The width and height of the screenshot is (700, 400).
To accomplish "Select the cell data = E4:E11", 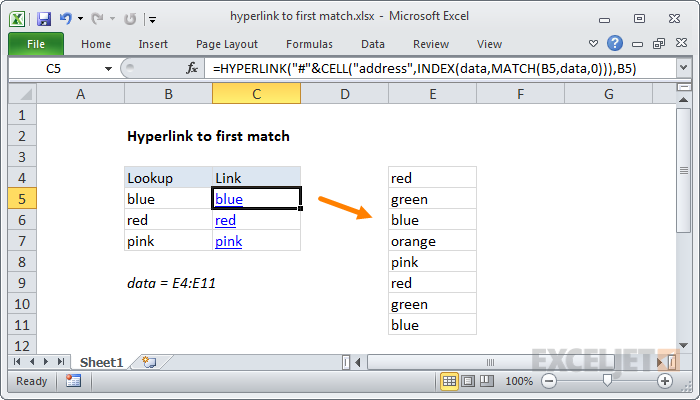I will tap(171, 283).
